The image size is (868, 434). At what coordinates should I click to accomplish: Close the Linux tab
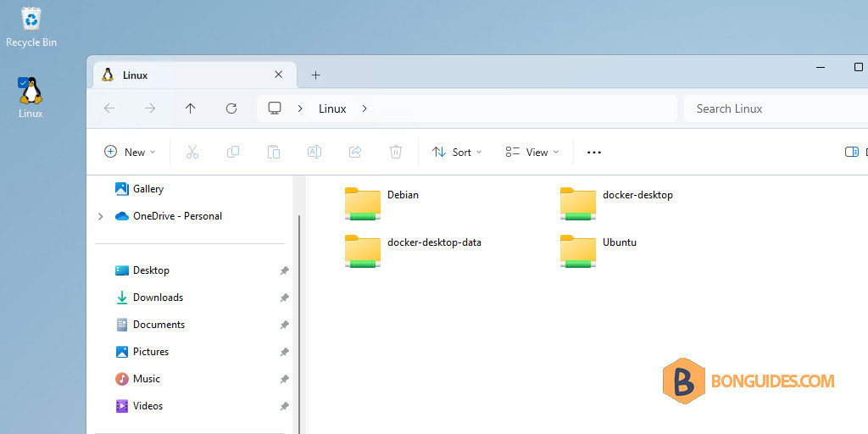[x=278, y=75]
